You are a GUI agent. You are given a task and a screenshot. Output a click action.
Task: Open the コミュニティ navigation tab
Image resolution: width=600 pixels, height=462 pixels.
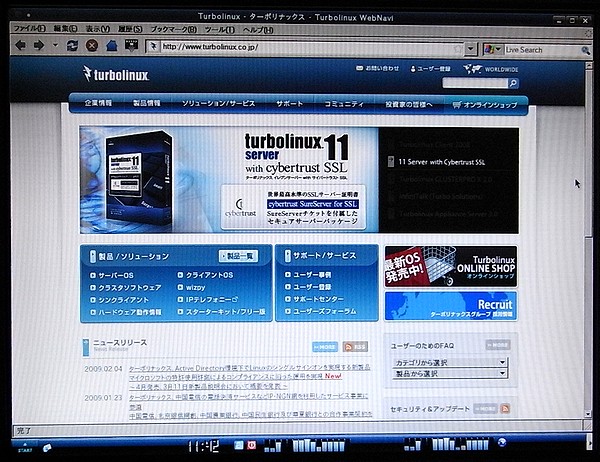click(344, 104)
